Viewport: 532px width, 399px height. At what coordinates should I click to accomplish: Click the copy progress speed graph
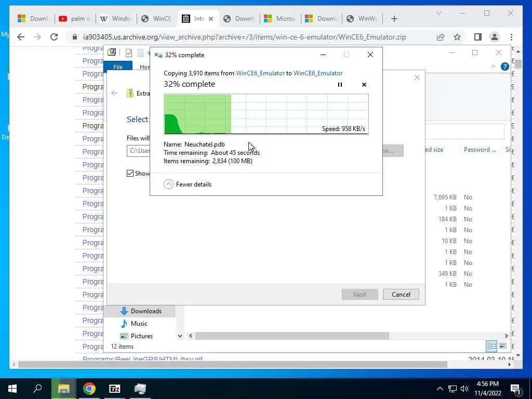(x=266, y=114)
